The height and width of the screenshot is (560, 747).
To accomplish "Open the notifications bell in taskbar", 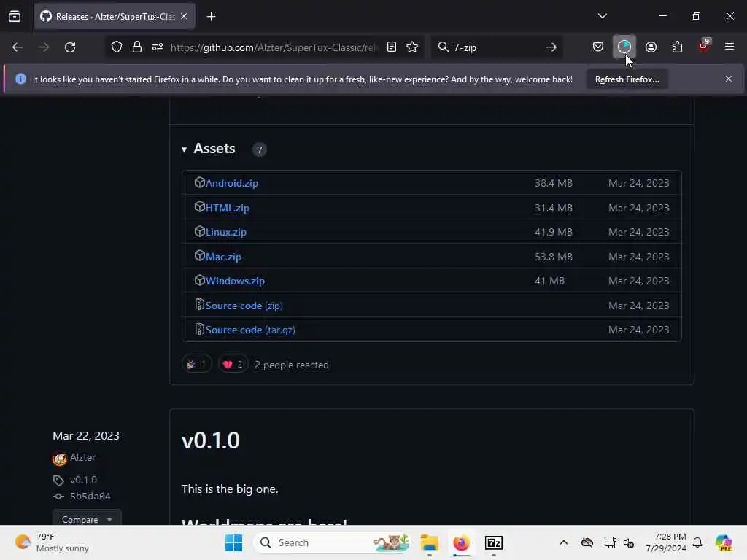I will [x=697, y=542].
